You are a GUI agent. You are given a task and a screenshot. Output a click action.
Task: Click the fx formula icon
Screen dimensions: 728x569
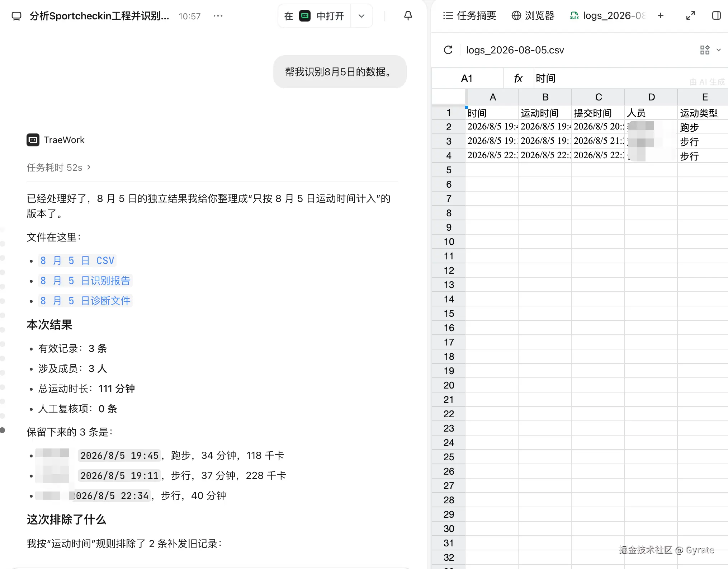point(518,78)
